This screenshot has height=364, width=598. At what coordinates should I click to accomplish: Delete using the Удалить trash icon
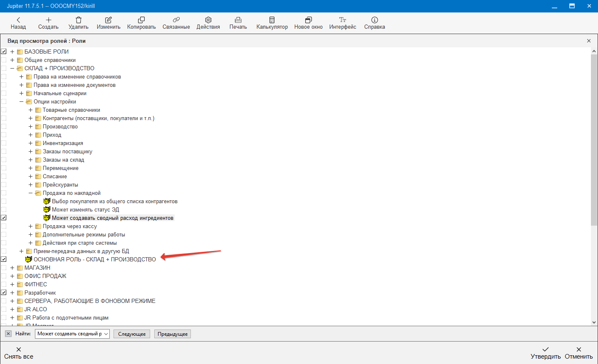click(79, 20)
